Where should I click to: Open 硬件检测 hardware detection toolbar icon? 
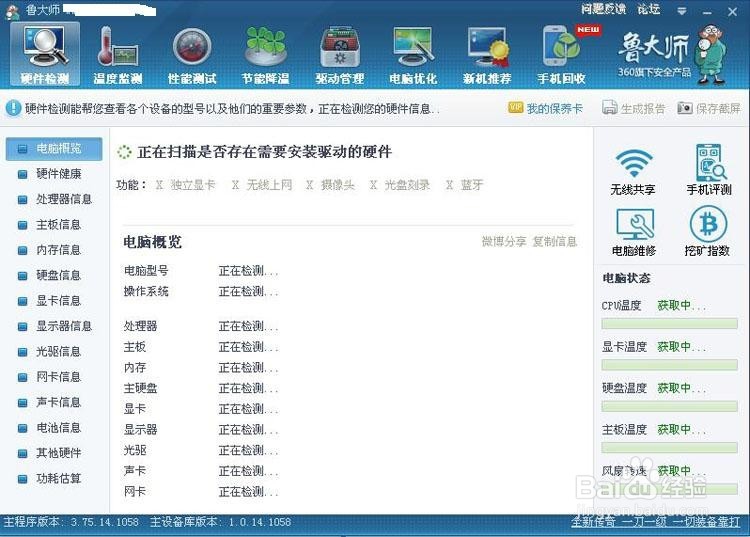[x=44, y=54]
